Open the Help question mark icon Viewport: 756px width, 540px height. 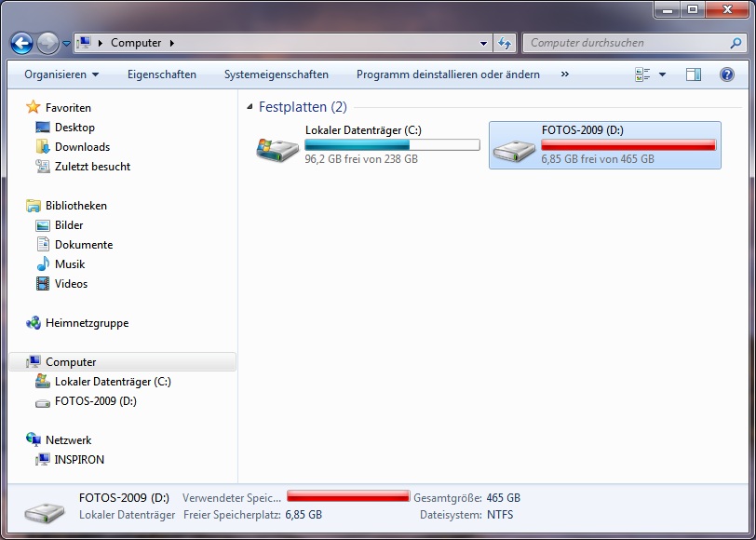click(727, 74)
